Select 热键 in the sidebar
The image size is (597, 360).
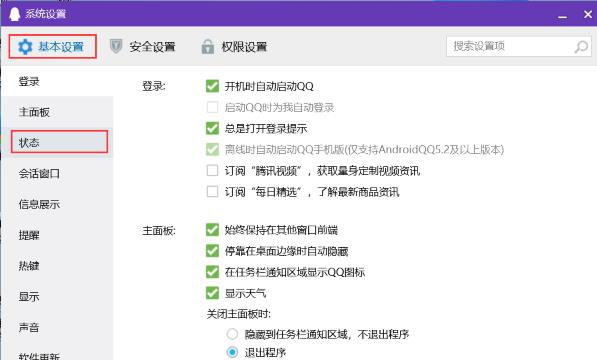[57, 266]
